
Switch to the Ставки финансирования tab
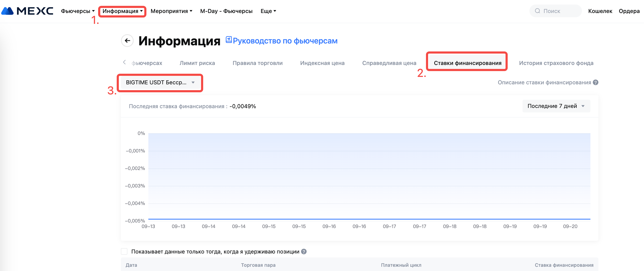click(467, 63)
